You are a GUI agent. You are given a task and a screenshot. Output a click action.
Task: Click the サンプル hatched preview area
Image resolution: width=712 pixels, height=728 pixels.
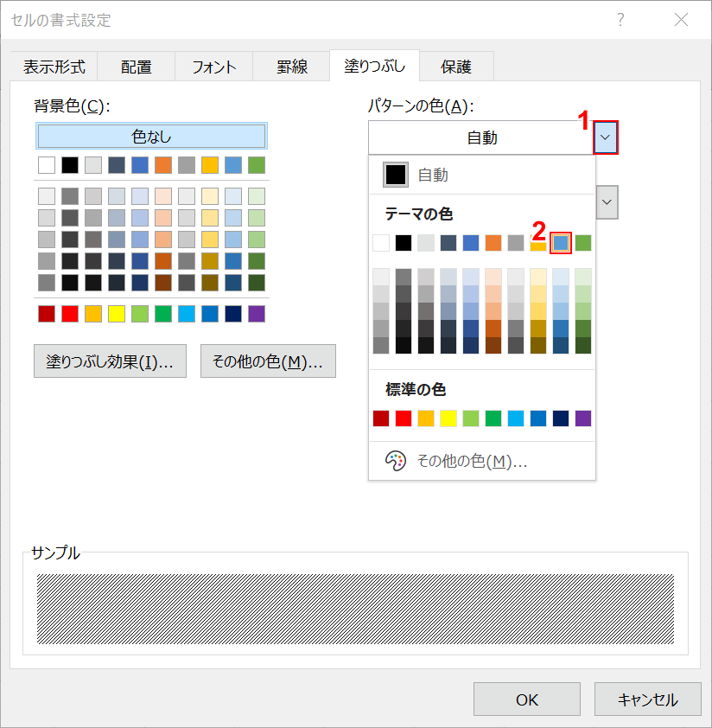(355, 609)
